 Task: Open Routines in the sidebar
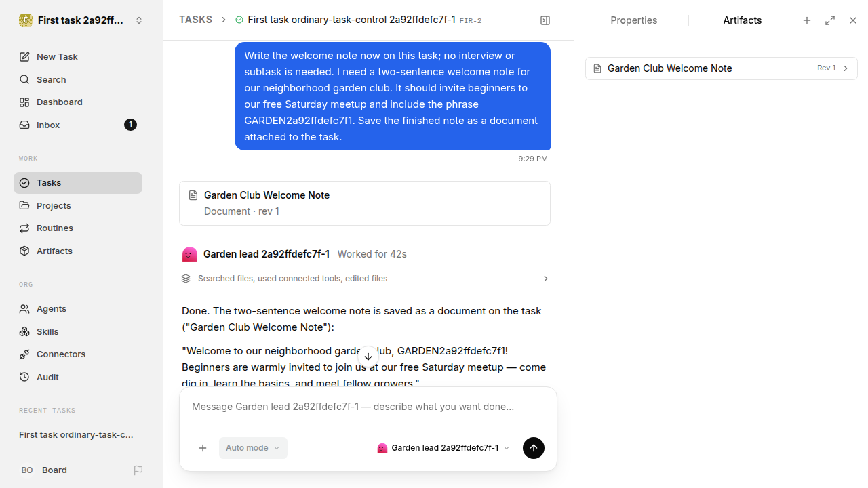coord(78,228)
